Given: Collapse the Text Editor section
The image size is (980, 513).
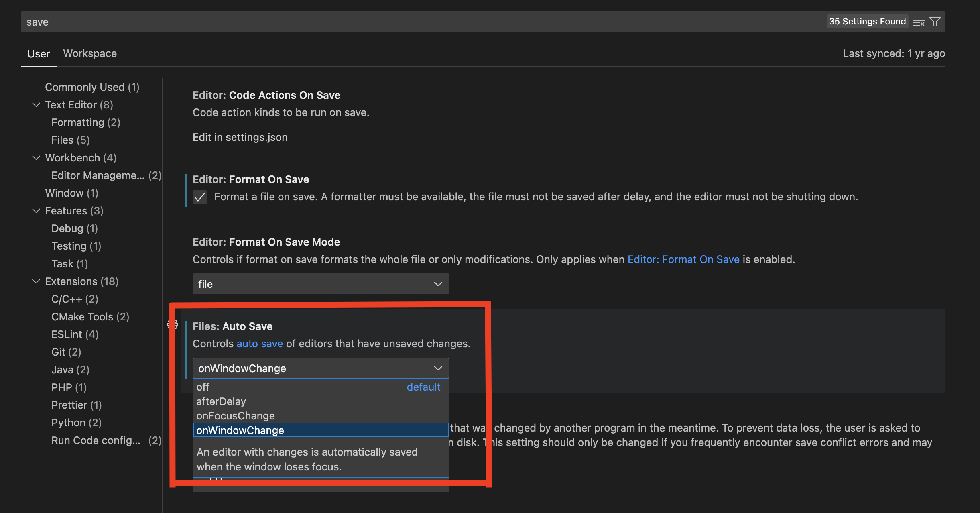Looking at the screenshot, I should (x=36, y=104).
